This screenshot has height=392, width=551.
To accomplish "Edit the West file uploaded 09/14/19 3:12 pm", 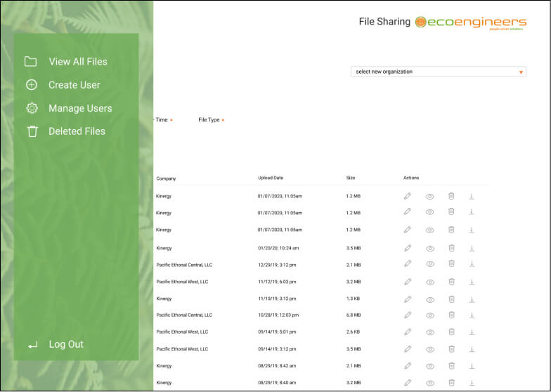I will (x=408, y=348).
